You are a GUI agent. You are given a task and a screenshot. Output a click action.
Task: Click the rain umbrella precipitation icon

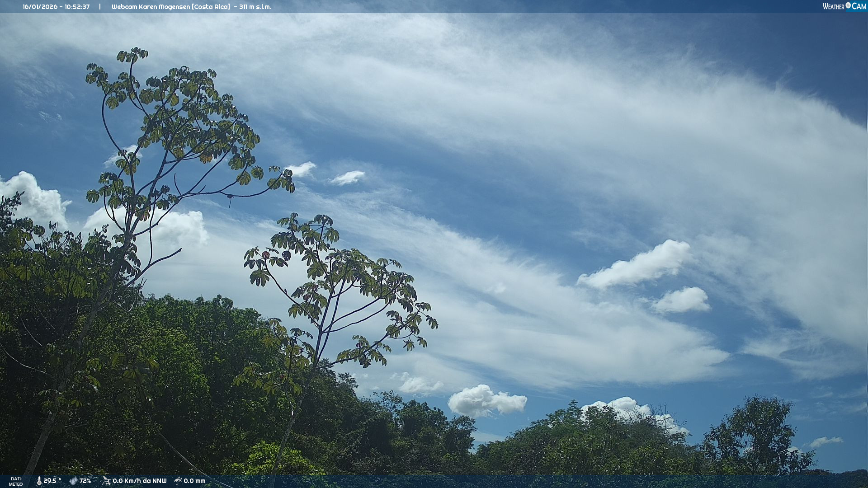pyautogui.click(x=178, y=481)
